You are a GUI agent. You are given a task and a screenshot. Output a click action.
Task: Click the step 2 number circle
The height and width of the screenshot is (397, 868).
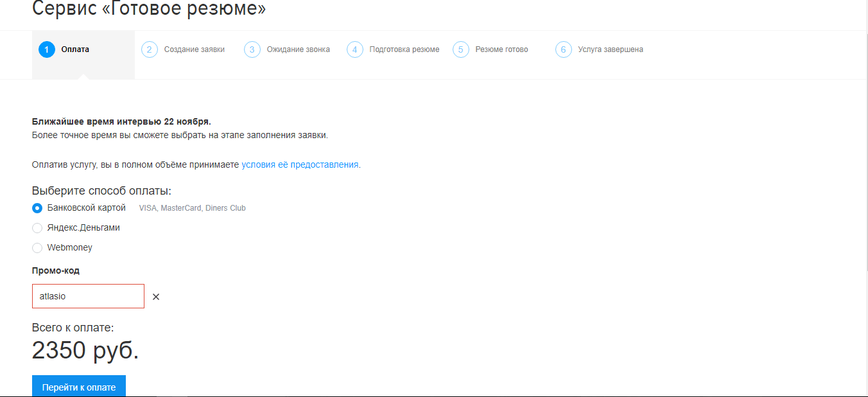pyautogui.click(x=150, y=49)
